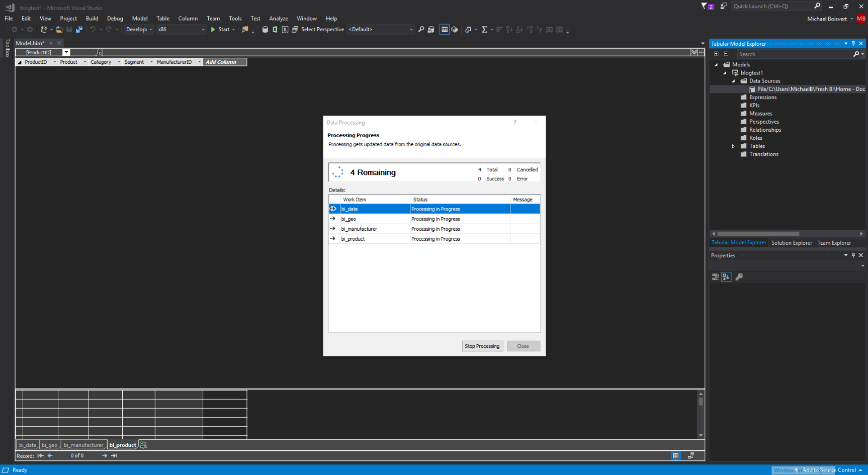
Task: Click the feedback flag notification icon
Action: 708,6
